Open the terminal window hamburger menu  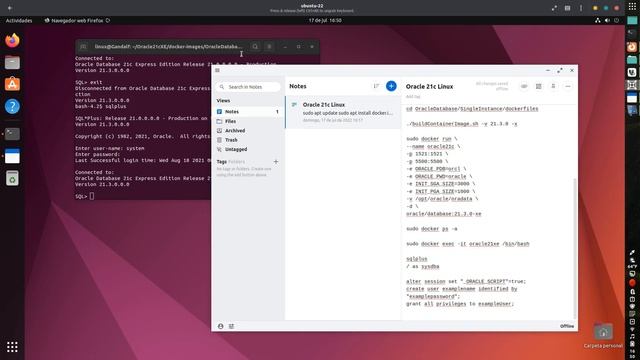269,47
